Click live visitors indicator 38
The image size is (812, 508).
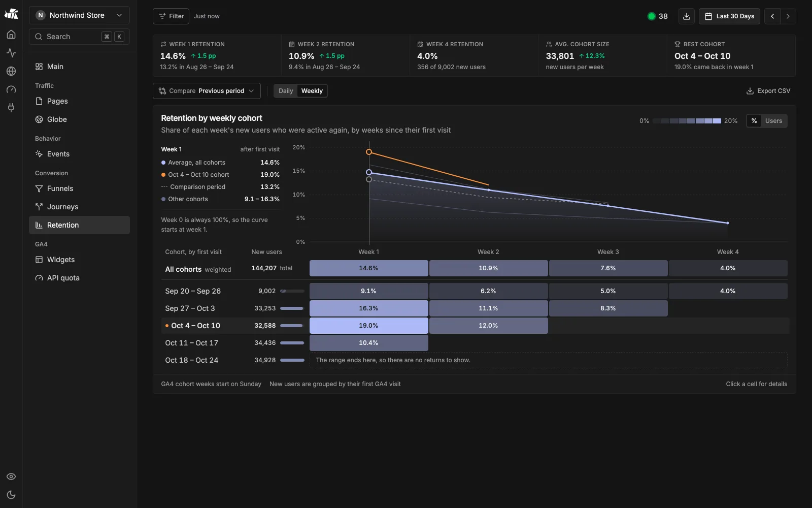click(658, 16)
